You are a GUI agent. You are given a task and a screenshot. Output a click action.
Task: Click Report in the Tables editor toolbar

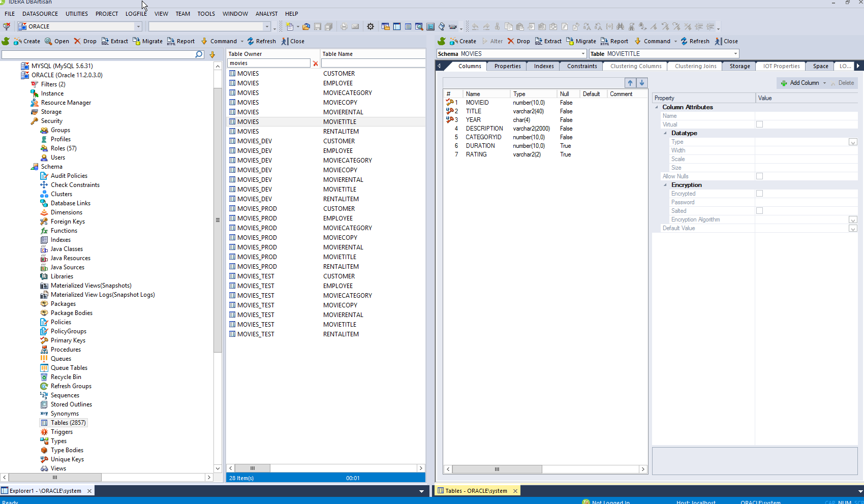tap(614, 41)
